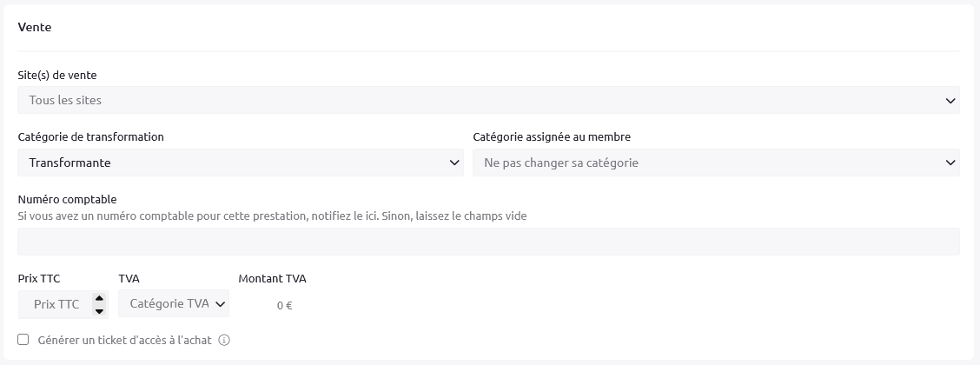This screenshot has width=980, height=365.
Task: Focus the Numéro comptable text field
Action: (488, 242)
